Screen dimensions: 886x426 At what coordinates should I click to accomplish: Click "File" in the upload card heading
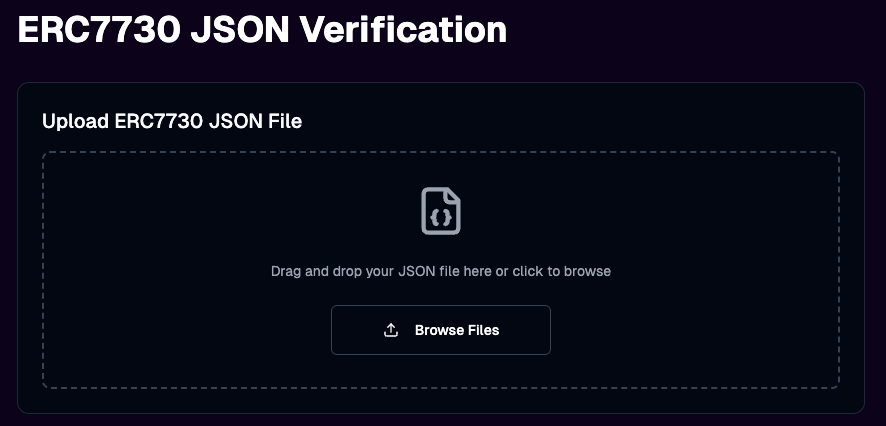click(284, 122)
